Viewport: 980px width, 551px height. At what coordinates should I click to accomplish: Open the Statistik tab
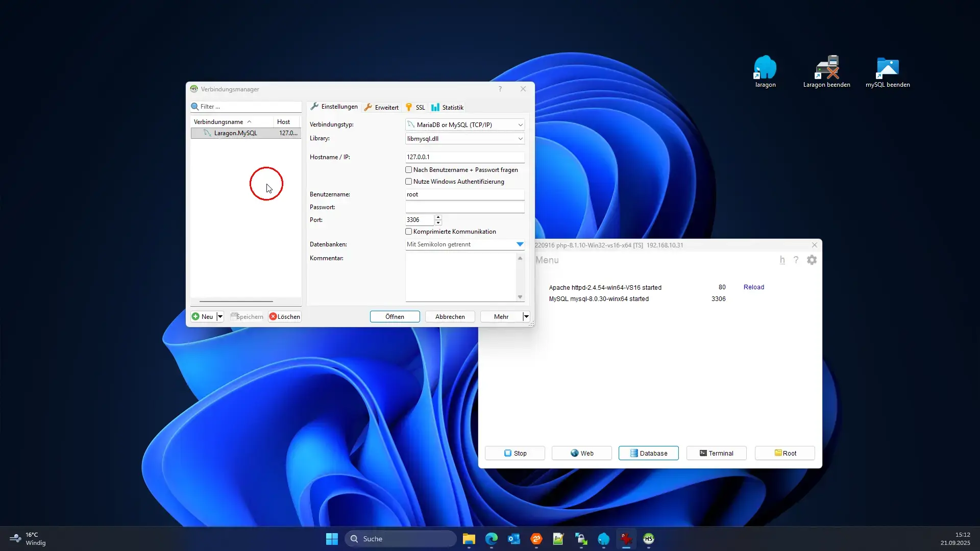click(x=447, y=108)
